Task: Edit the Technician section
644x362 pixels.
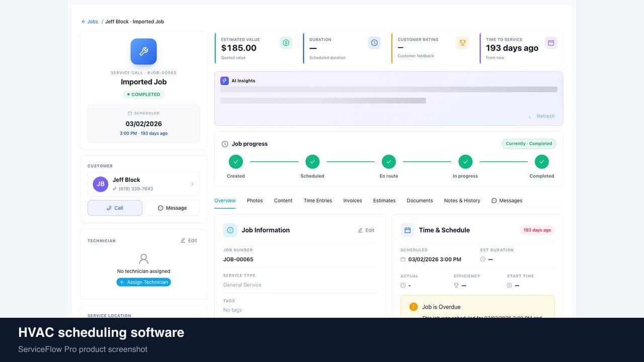Action: [x=189, y=241]
